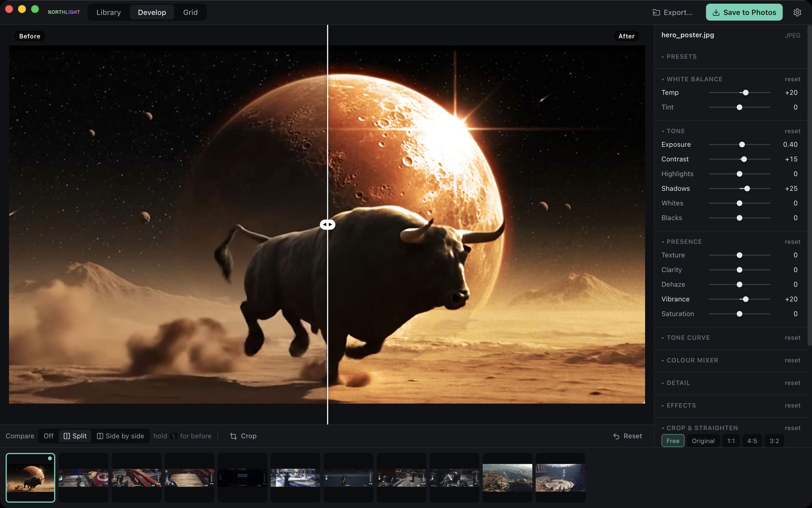Choose the Free crop ratio

[673, 441]
